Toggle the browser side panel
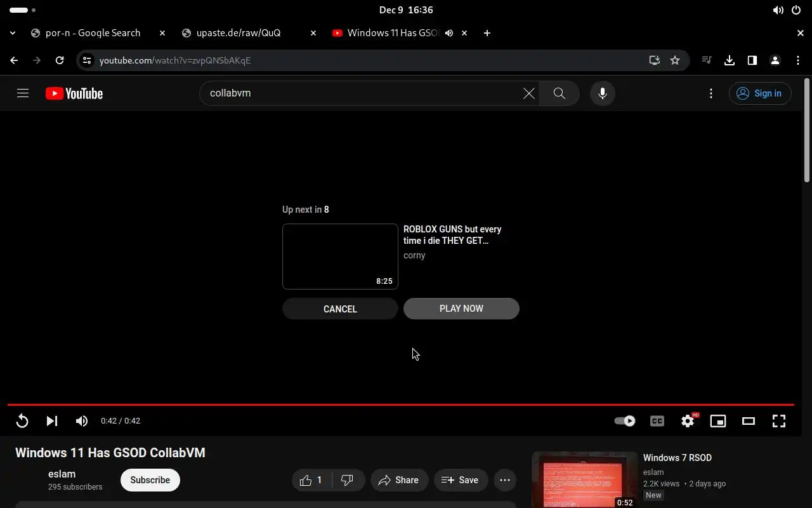The height and width of the screenshot is (508, 812). [752, 60]
